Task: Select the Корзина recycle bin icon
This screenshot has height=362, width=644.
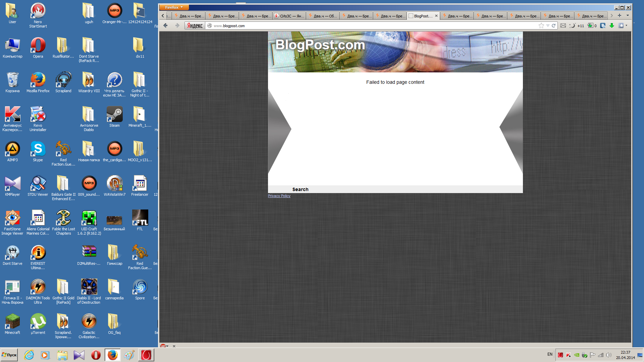Action: pos(12,82)
